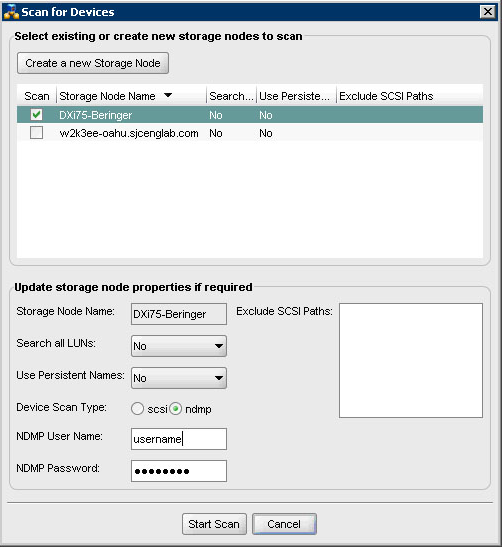This screenshot has width=502, height=548.
Task: Check the scan box for w2k3ee-oahu.sjcenglab.com
Action: pos(36,133)
